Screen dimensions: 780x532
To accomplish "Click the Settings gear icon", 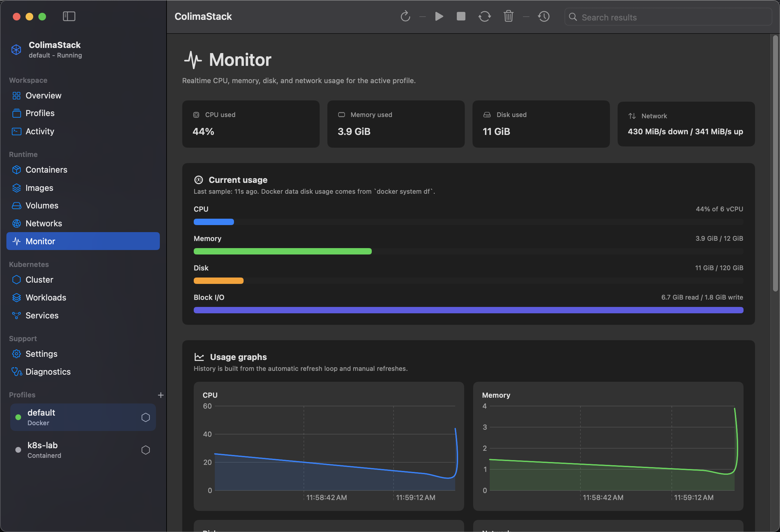I will (16, 354).
